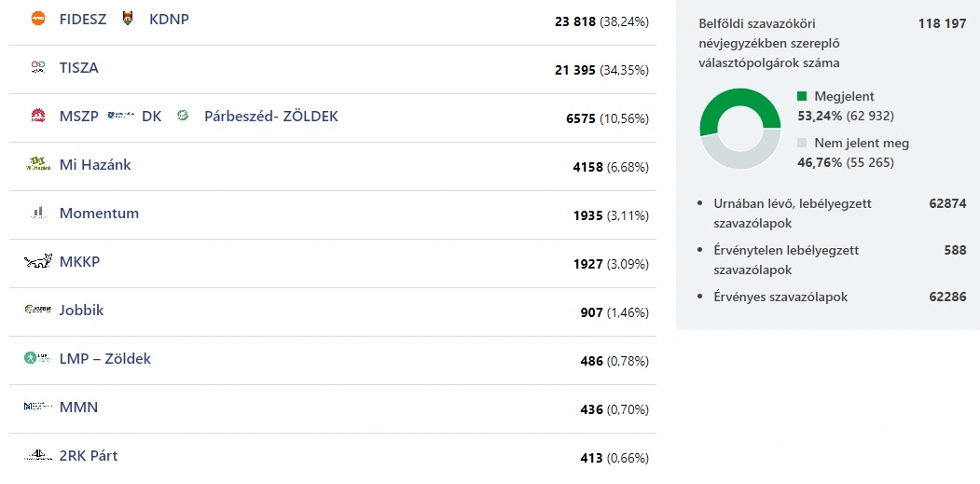Click the orange FIDESZ party logo
The image size is (980, 484).
(37, 19)
